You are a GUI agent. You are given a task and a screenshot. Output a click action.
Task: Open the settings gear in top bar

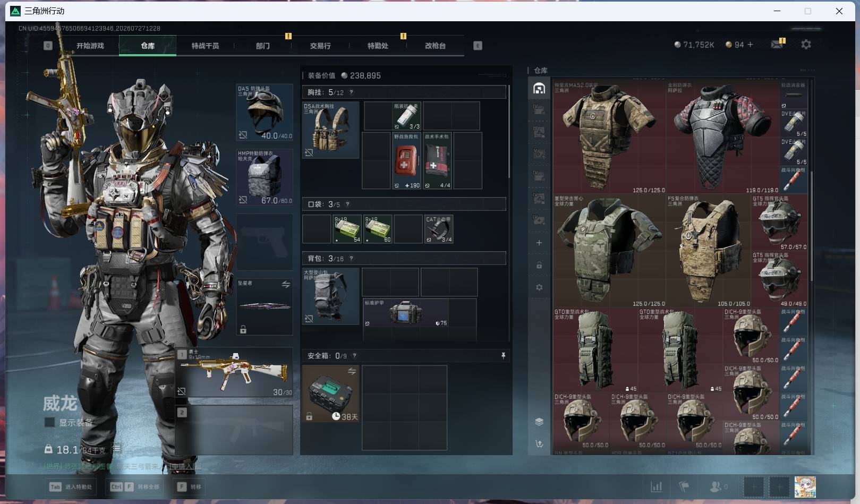pos(806,45)
